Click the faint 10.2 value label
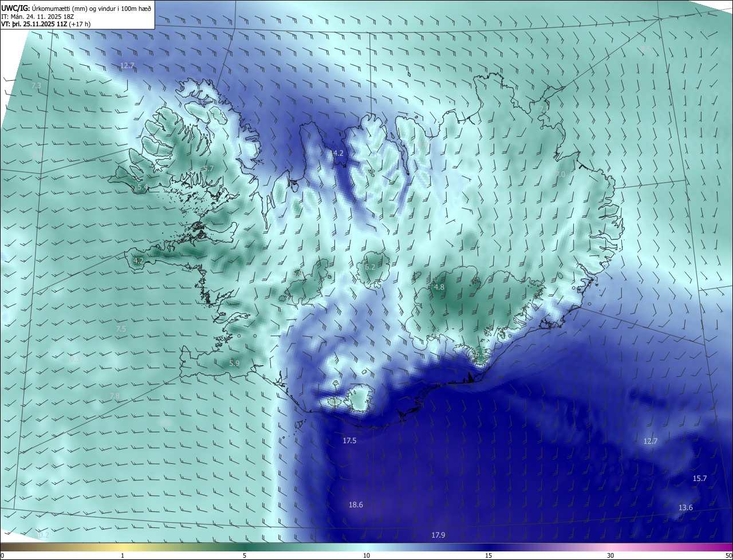This screenshot has width=733, height=560. coord(42,535)
